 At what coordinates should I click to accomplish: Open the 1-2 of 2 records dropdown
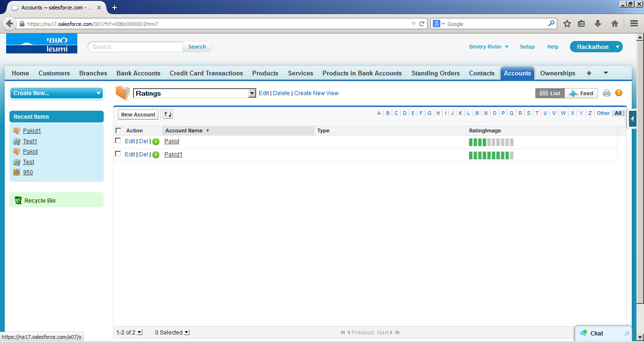coord(129,333)
